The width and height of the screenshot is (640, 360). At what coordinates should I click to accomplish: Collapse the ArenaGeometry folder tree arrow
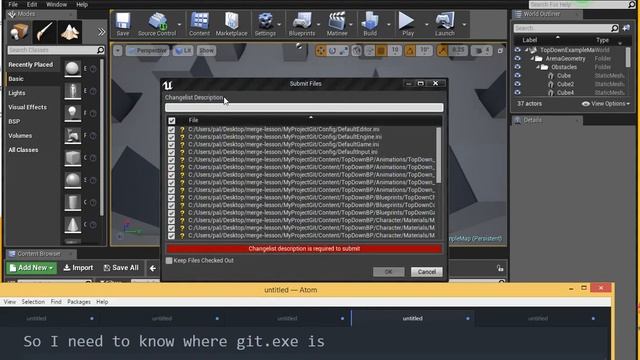click(532, 58)
